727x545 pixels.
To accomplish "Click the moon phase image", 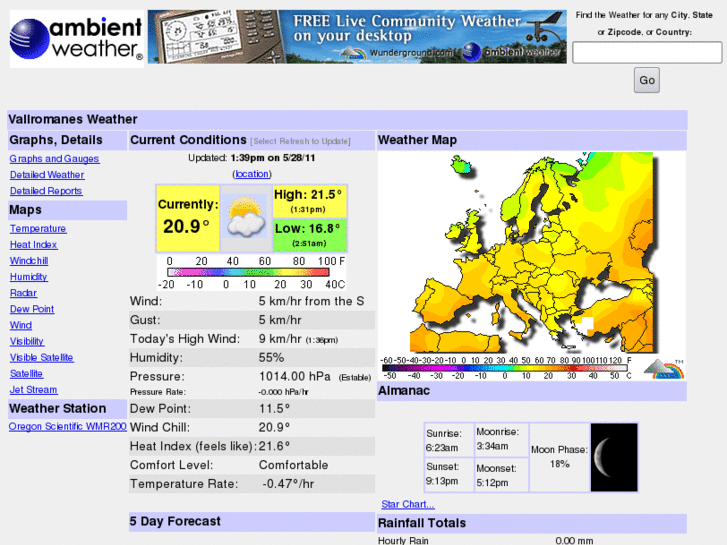I will 614,457.
